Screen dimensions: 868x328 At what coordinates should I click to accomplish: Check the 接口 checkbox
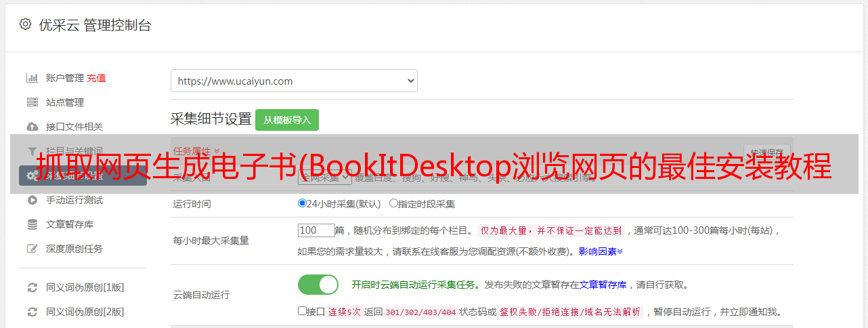tap(302, 311)
